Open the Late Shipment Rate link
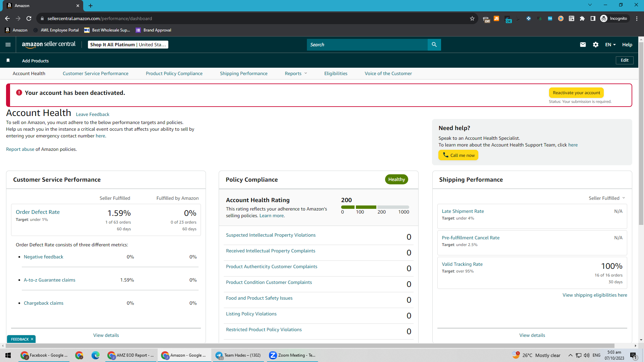The height and width of the screenshot is (362, 644). pyautogui.click(x=463, y=211)
